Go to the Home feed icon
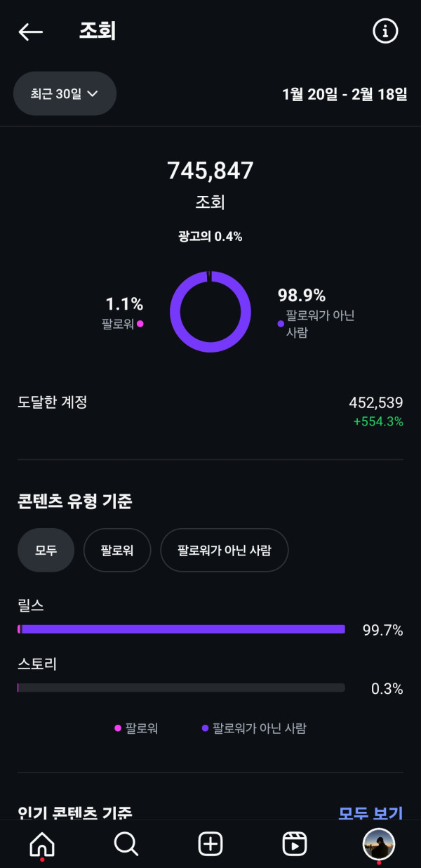The height and width of the screenshot is (868, 421). [42, 843]
